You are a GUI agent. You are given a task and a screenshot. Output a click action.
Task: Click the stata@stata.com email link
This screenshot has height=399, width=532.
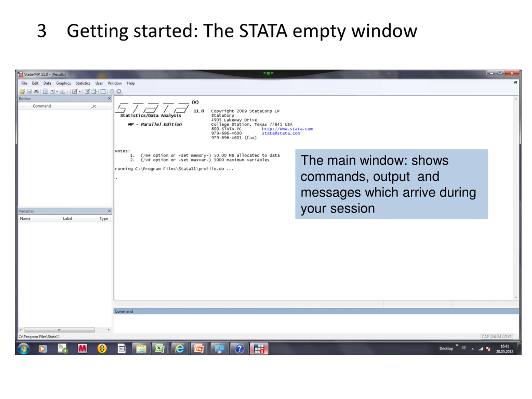point(281,133)
